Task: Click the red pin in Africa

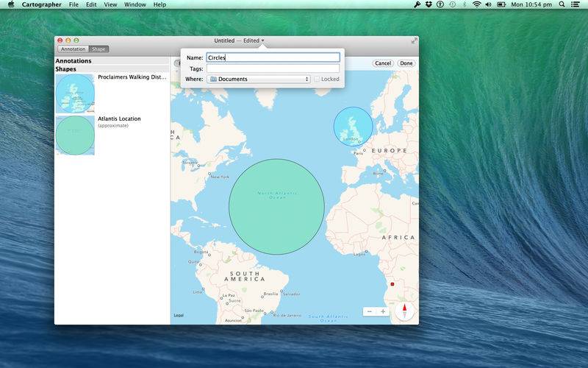Action: (392, 284)
